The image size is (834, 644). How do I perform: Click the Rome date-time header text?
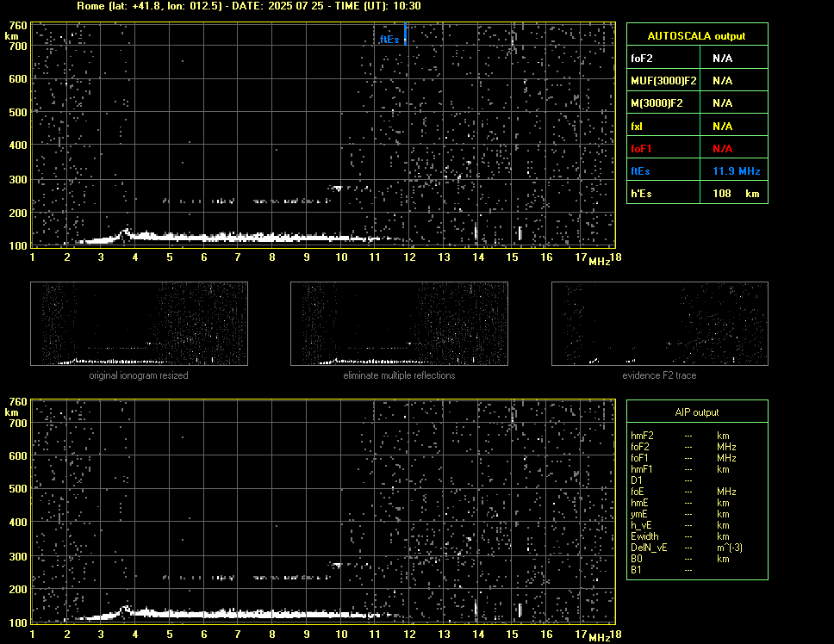(x=248, y=6)
